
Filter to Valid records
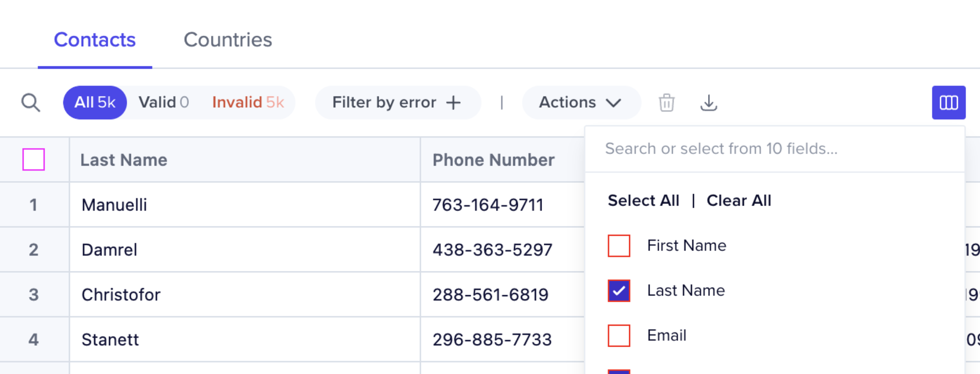point(163,103)
